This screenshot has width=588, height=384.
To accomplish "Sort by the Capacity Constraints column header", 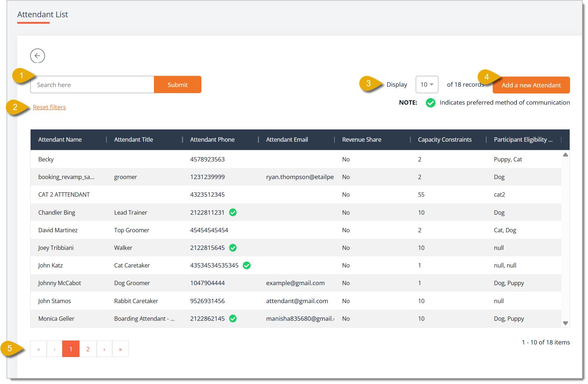I will [x=445, y=140].
